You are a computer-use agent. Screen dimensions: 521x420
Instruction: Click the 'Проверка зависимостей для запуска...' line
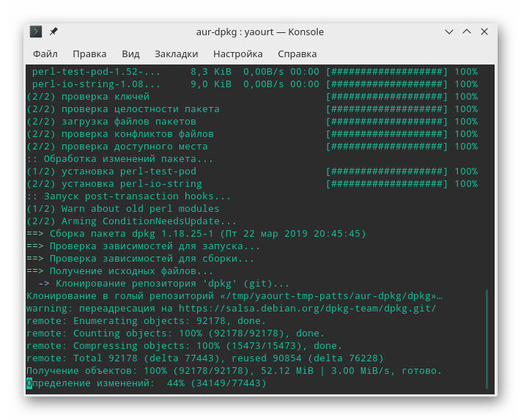click(143, 246)
